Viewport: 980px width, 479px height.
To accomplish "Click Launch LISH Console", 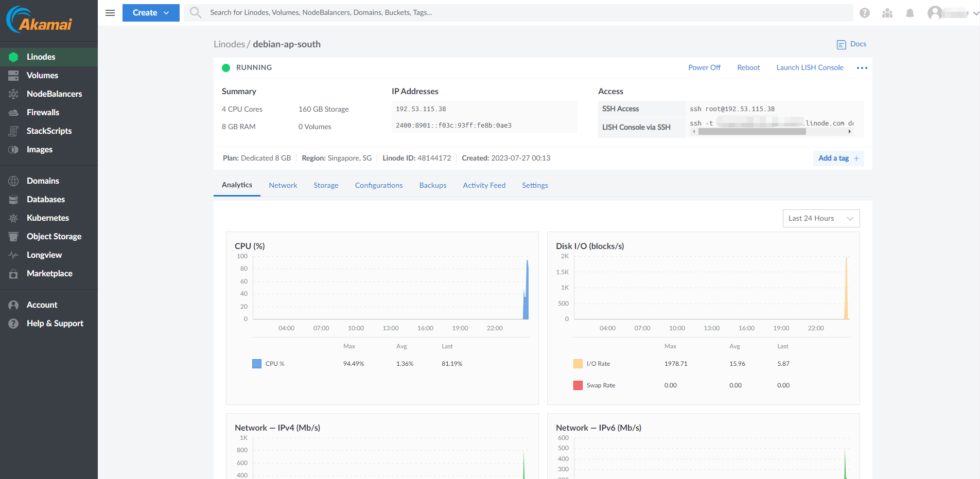I will pos(810,67).
